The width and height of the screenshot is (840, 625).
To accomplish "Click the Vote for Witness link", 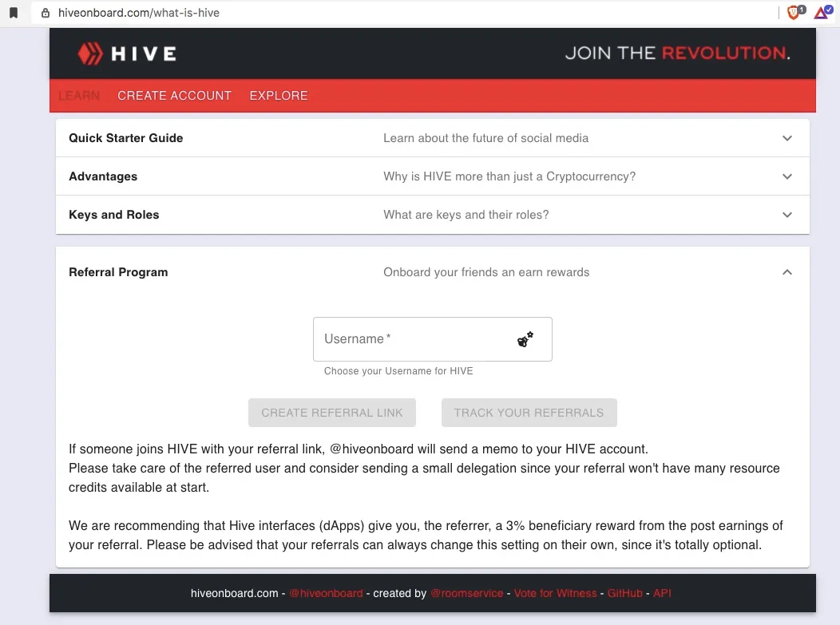I will point(555,593).
